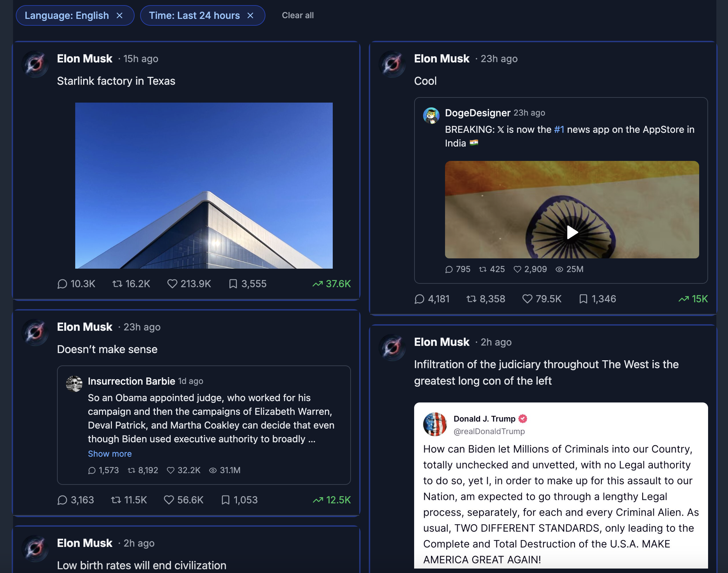This screenshot has height=573, width=728.
Task: Click 'Starlink factory in Texas' post text
Action: pyautogui.click(x=116, y=81)
